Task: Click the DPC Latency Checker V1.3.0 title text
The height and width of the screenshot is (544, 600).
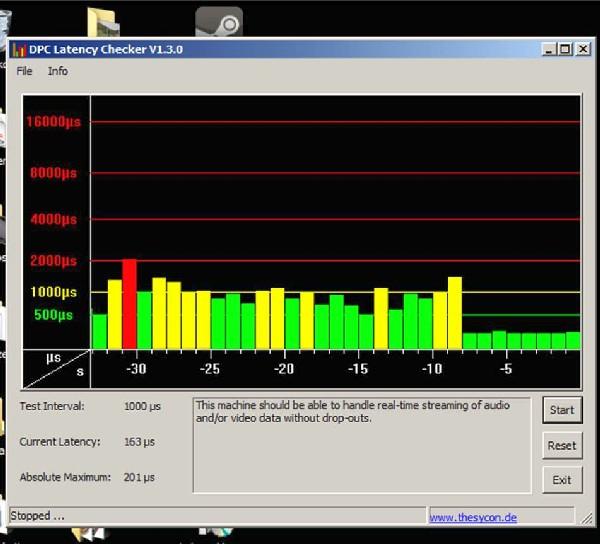Action: (x=106, y=49)
